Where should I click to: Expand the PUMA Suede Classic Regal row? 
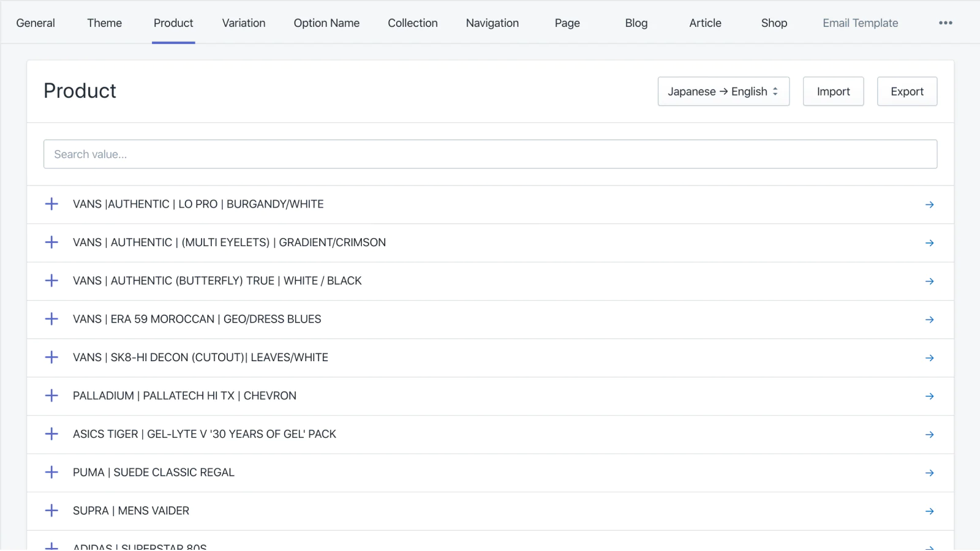[52, 472]
